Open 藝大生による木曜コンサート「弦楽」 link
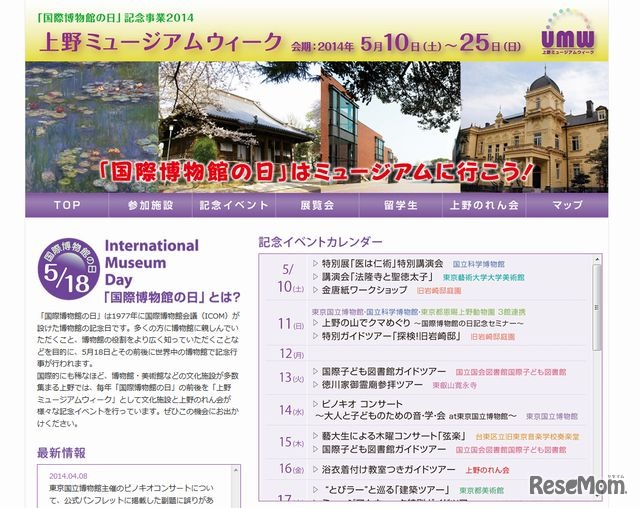The image size is (640, 508). tap(394, 436)
